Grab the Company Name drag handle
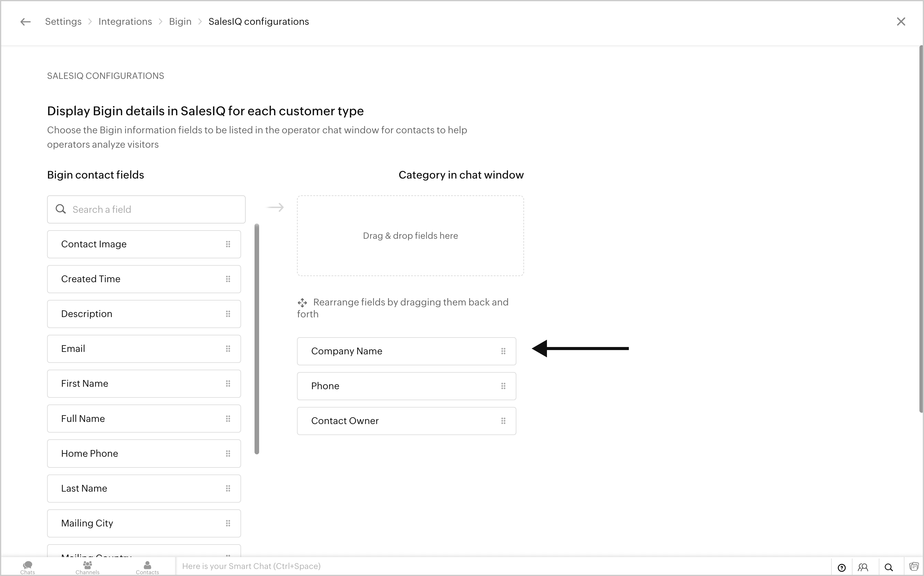This screenshot has width=924, height=576. [x=503, y=351]
